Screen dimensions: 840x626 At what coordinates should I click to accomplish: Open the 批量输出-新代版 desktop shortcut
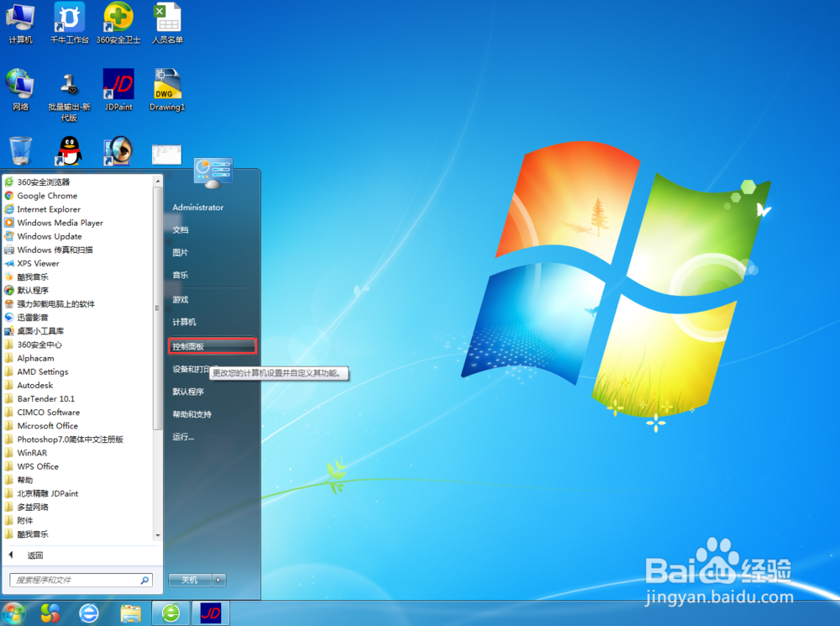point(69,97)
